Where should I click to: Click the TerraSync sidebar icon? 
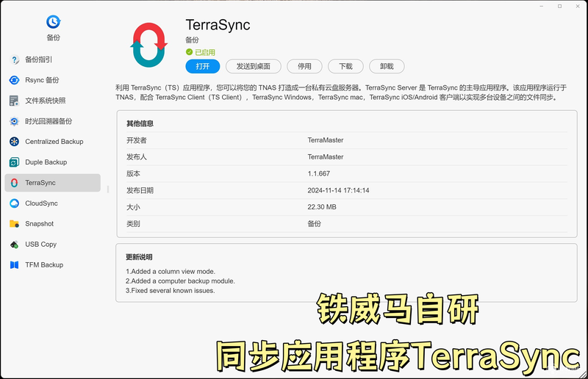pyautogui.click(x=14, y=183)
